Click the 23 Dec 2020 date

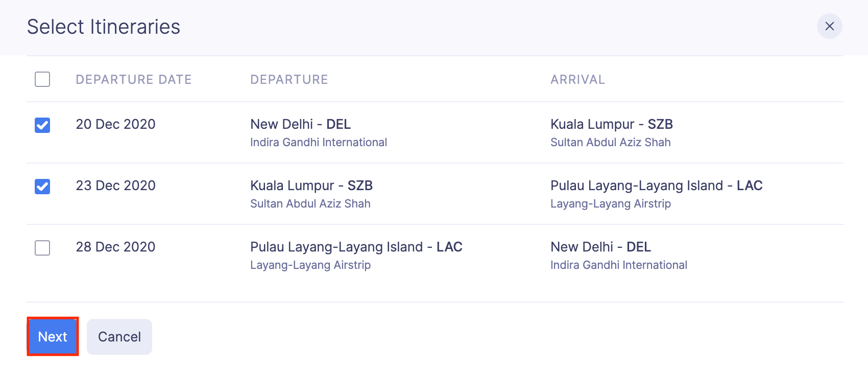click(115, 186)
